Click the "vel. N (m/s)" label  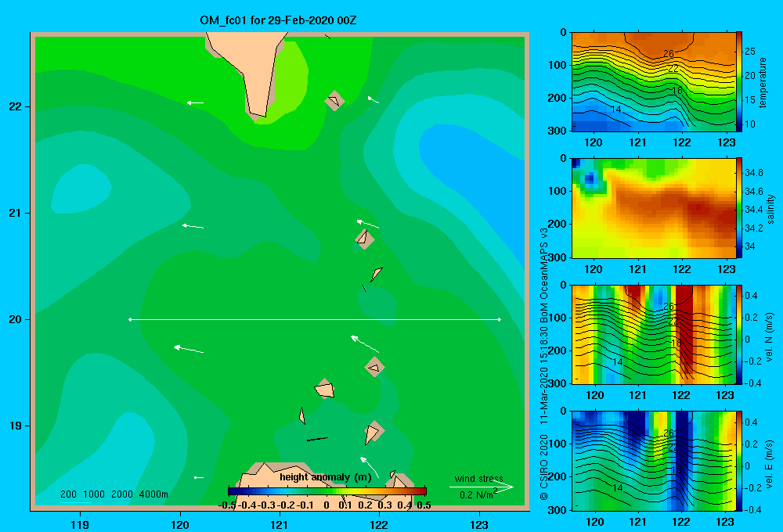769,337
